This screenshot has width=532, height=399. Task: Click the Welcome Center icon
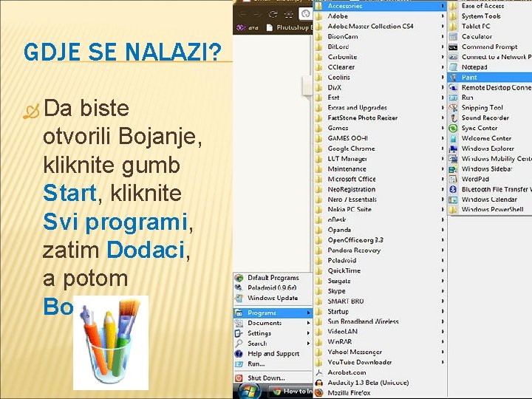click(x=453, y=138)
